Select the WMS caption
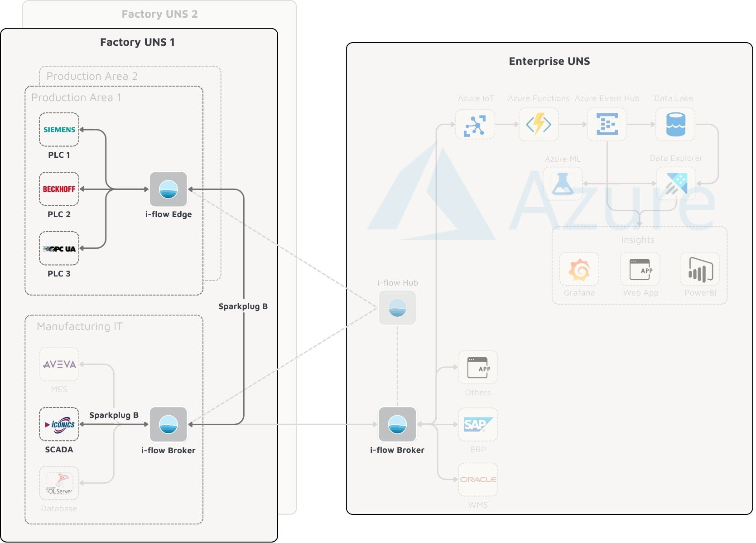 (x=478, y=505)
